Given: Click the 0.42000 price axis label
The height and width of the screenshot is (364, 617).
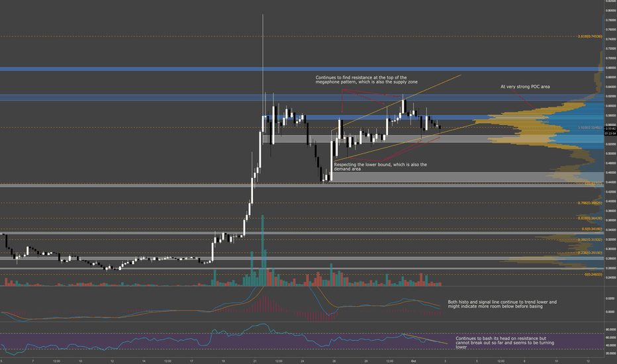Looking at the screenshot, I should tap(610, 192).
